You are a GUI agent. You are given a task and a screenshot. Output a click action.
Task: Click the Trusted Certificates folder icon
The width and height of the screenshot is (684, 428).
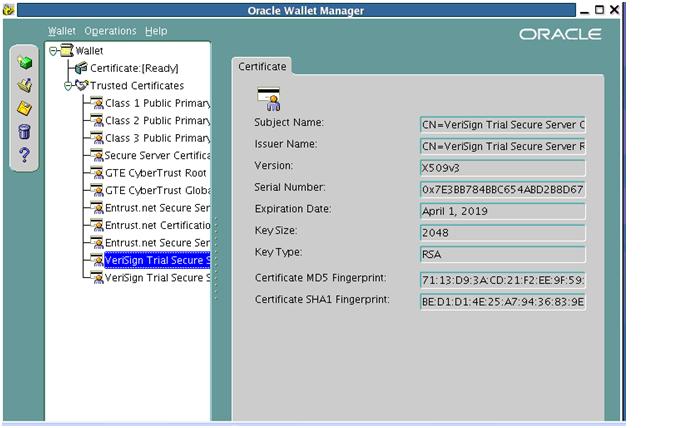pos(80,86)
